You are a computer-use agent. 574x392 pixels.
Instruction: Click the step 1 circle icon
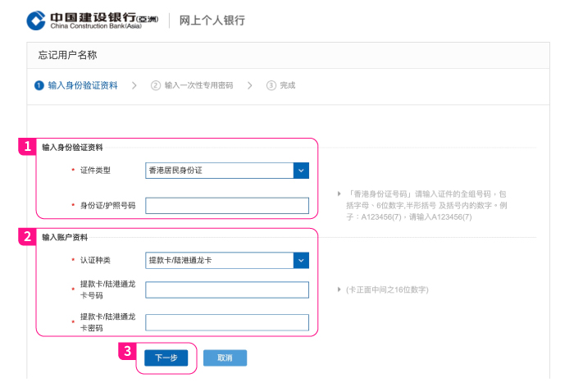(x=39, y=85)
